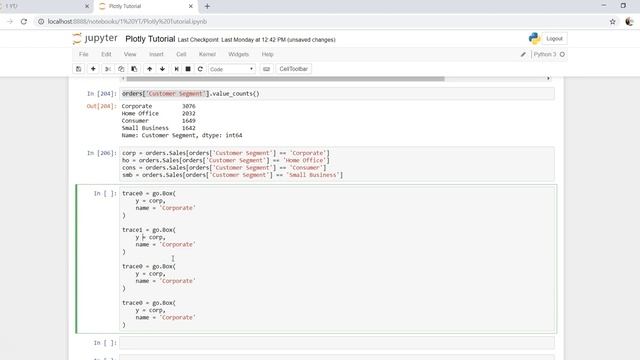Go forward in browser history

[10, 22]
